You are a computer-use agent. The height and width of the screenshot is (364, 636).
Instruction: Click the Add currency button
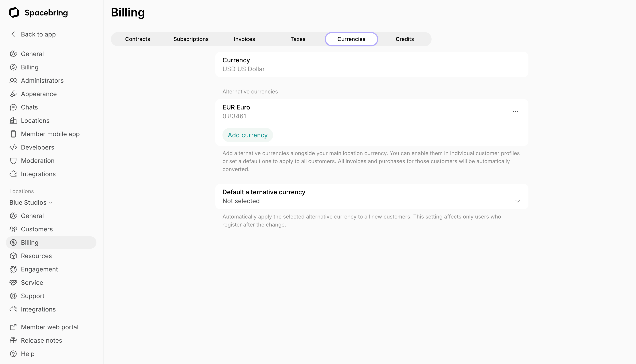(248, 135)
